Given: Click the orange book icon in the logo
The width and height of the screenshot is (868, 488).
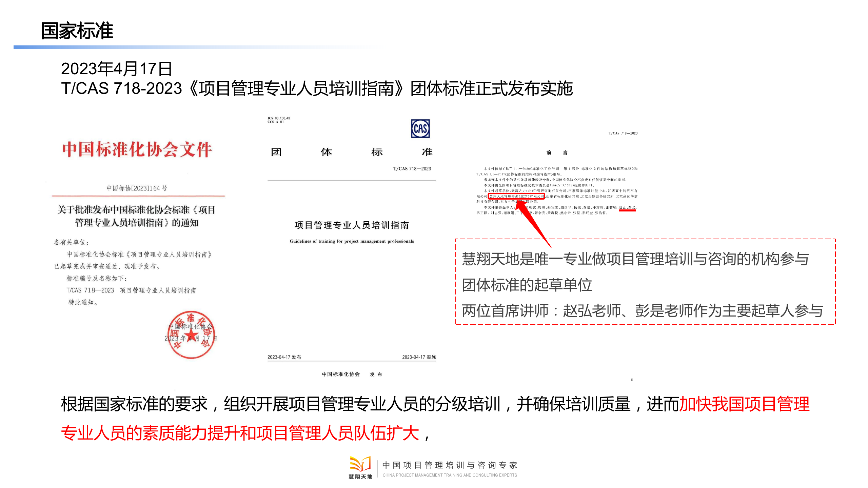Looking at the screenshot, I should [360, 462].
